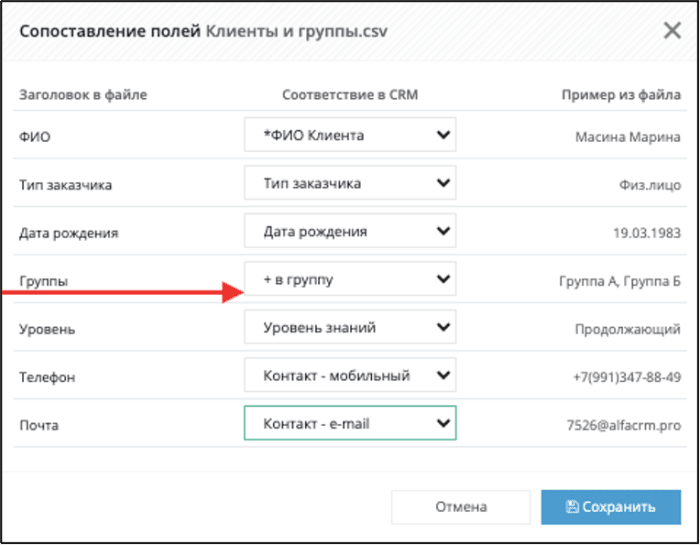Click chevron arrow of Контакт - мобильный field
The width and height of the screenshot is (700, 545).
pos(443,375)
